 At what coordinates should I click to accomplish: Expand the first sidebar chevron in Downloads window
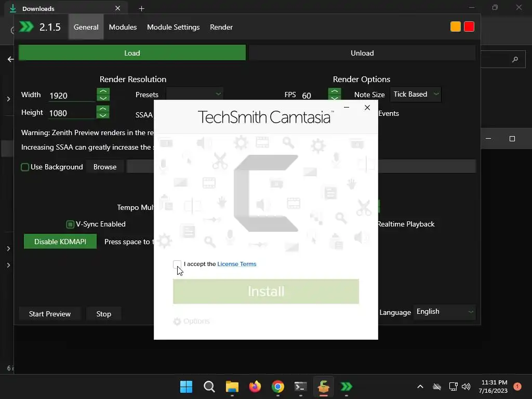tap(8, 99)
